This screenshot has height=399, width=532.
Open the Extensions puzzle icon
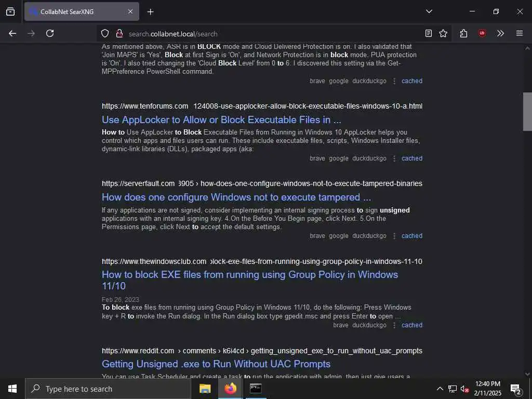(463, 33)
